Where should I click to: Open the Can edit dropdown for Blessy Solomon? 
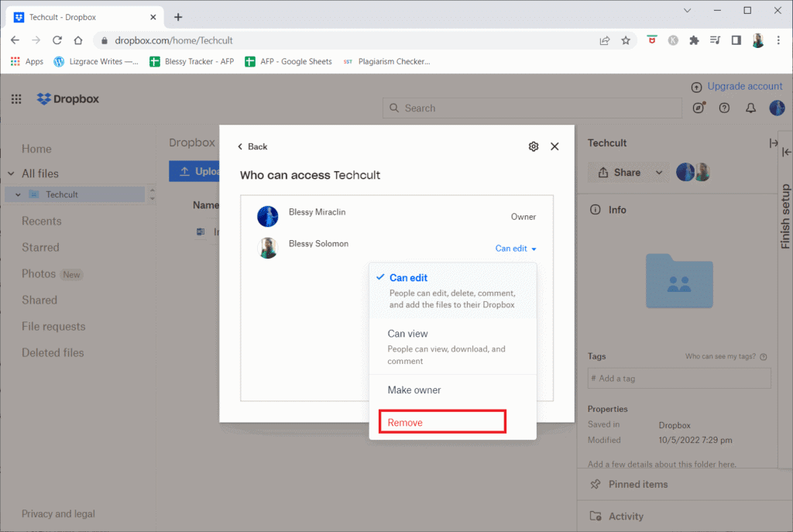(515, 249)
